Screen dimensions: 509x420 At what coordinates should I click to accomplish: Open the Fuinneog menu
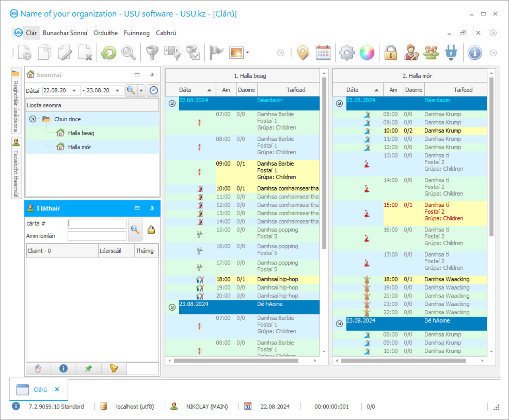[137, 33]
